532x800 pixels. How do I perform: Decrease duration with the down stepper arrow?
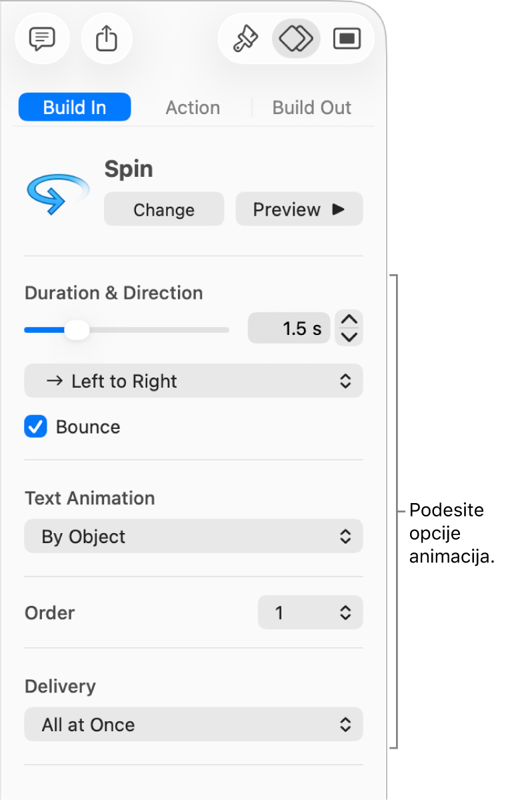tap(349, 337)
